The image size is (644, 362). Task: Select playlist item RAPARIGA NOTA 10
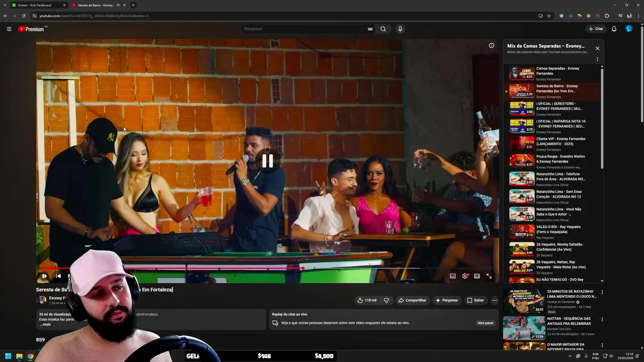[x=552, y=126]
